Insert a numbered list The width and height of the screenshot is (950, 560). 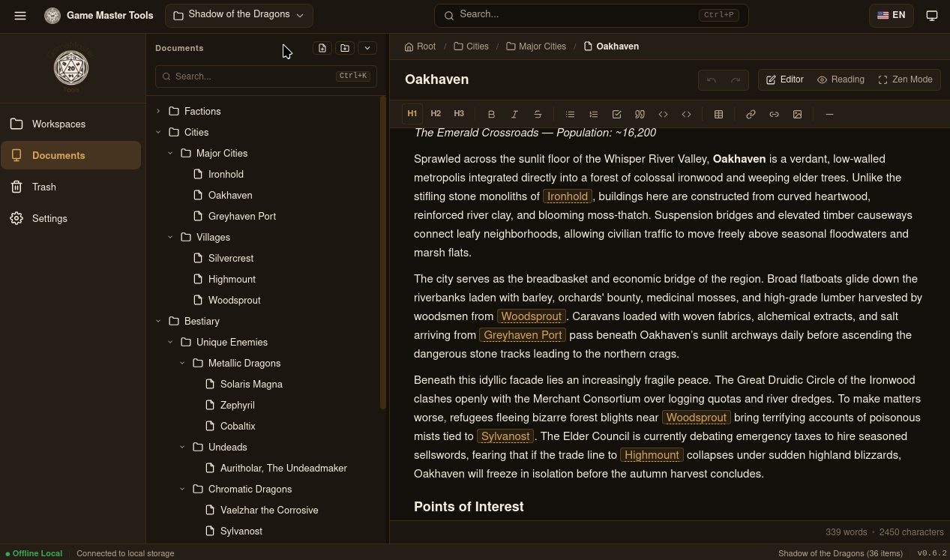(x=593, y=114)
